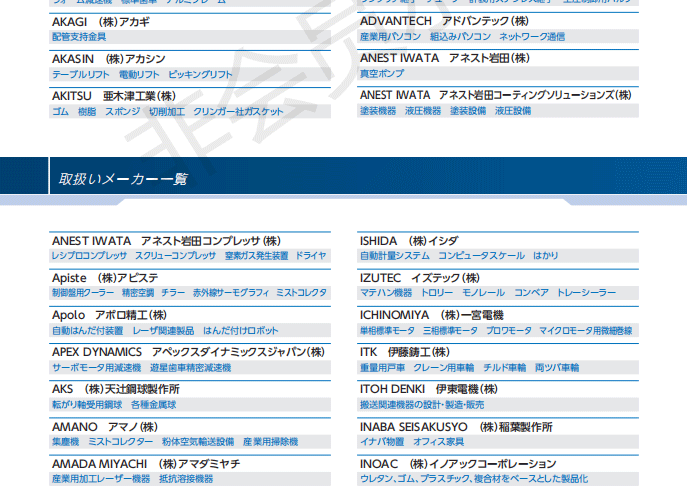Click the 塗装設備 keyword
Screen dimensions: 687x486
tap(468, 111)
